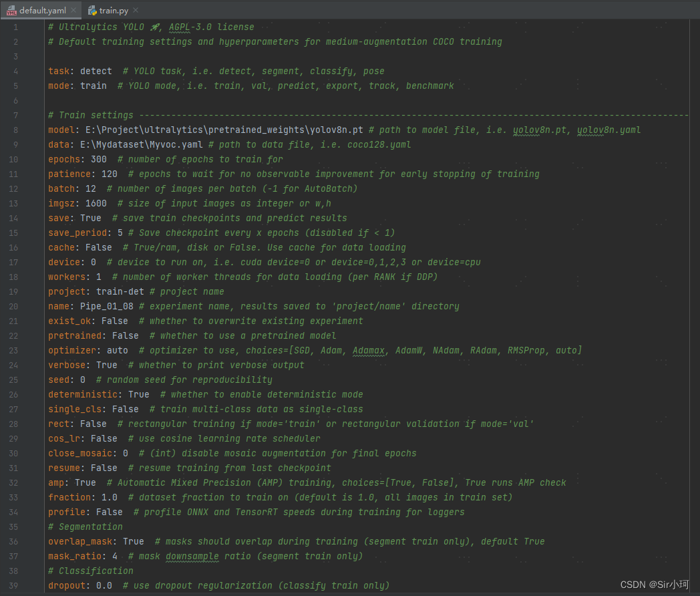Click the 'workers' key on line 18
Viewport: 700px width, 596px height.
coord(67,277)
